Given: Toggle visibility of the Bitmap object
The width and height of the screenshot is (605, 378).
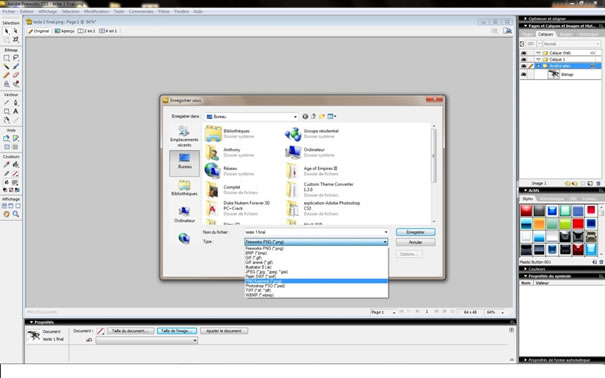Looking at the screenshot, I should click(524, 74).
